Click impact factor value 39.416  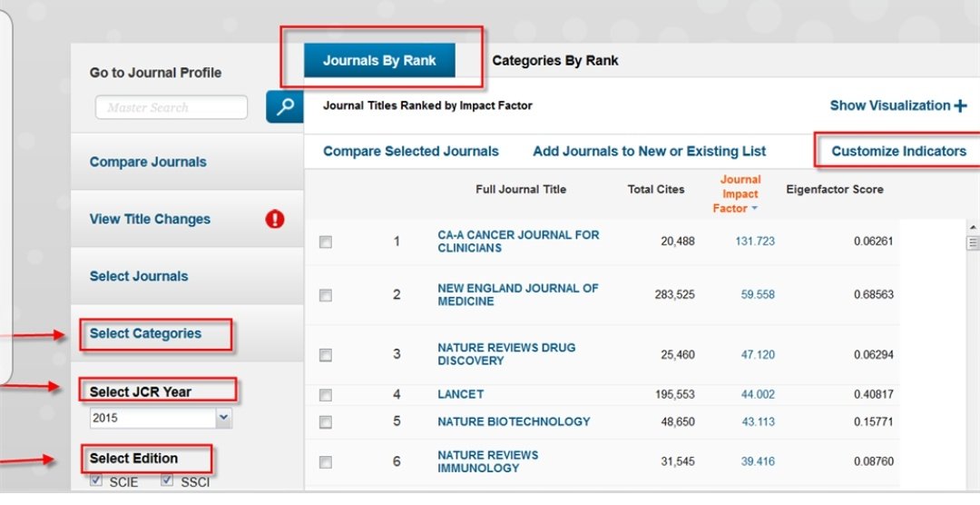[758, 461]
